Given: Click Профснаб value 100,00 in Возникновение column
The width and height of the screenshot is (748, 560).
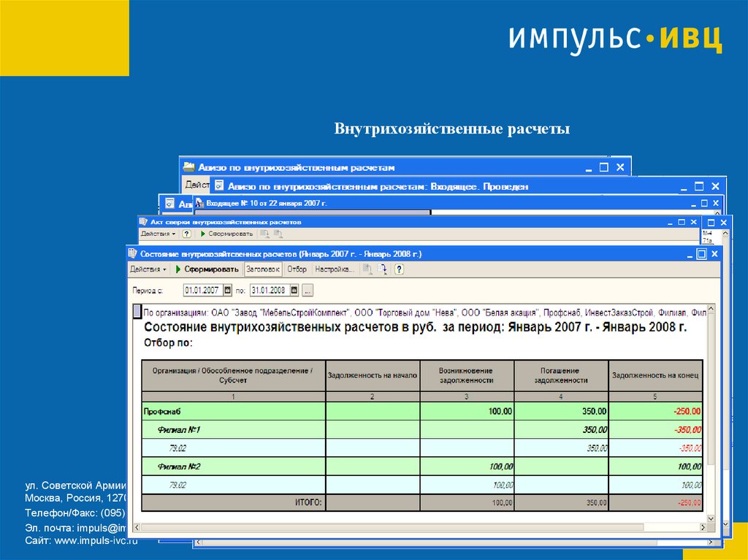Looking at the screenshot, I should point(500,411).
